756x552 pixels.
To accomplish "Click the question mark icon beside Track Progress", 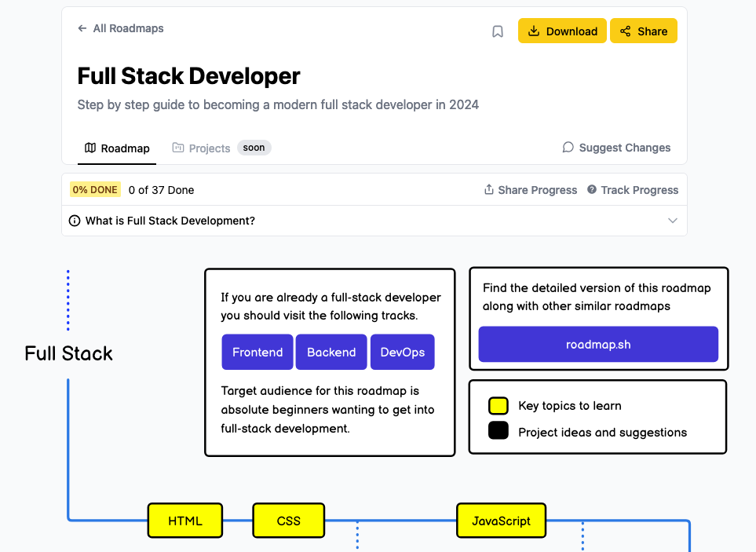I will 591,189.
